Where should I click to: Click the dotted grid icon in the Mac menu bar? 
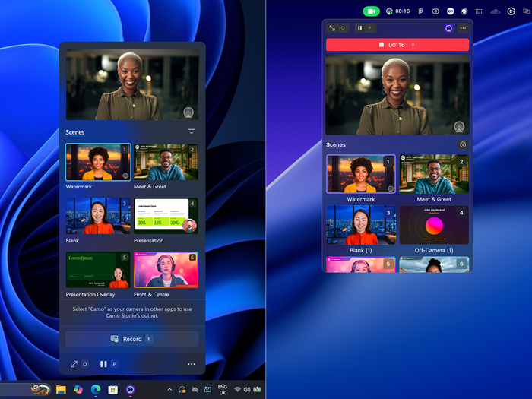pyautogui.click(x=479, y=11)
